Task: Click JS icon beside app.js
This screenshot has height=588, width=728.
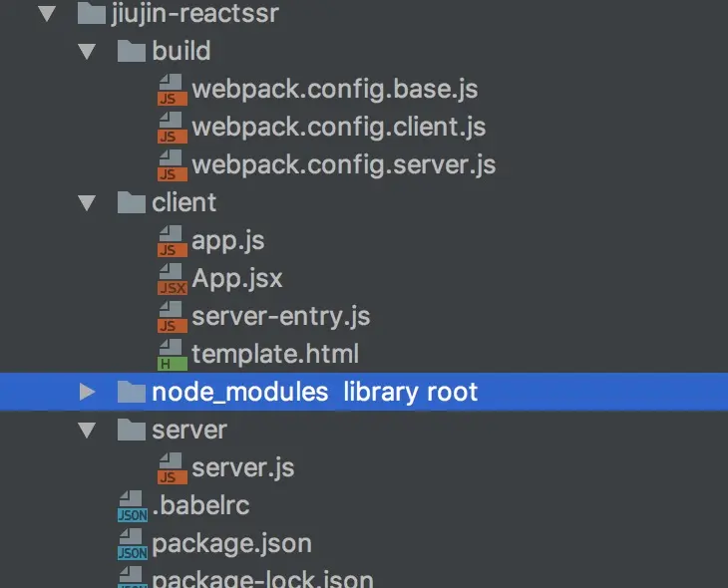Action: point(173,241)
